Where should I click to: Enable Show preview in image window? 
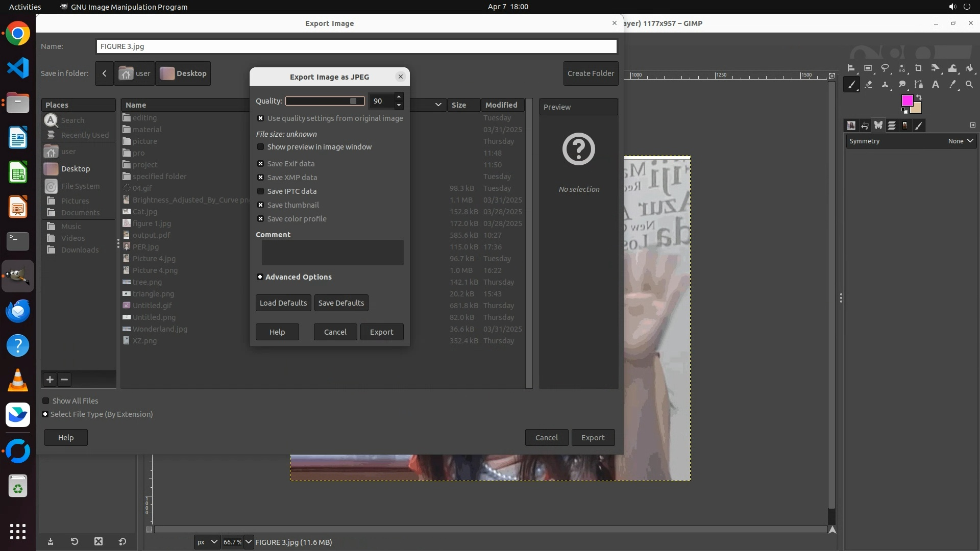261,147
